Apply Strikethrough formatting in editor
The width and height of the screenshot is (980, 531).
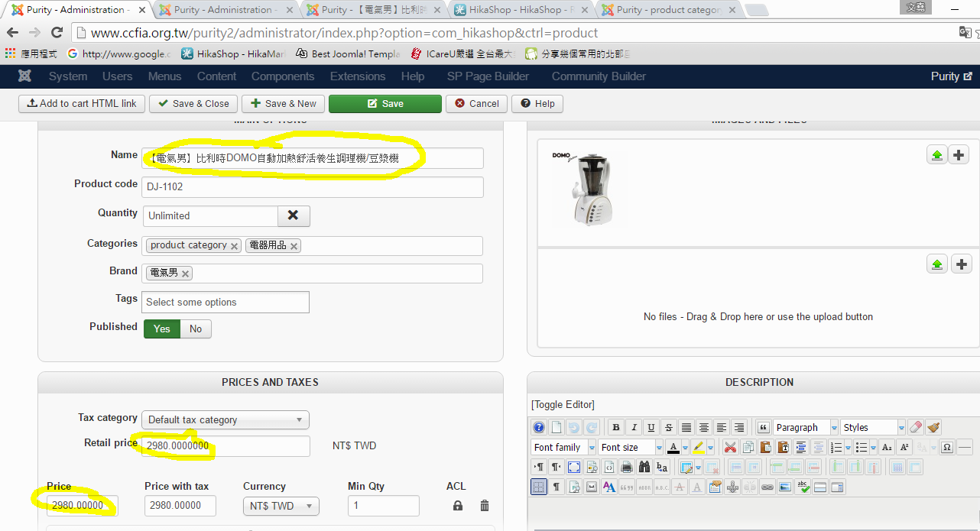click(669, 427)
